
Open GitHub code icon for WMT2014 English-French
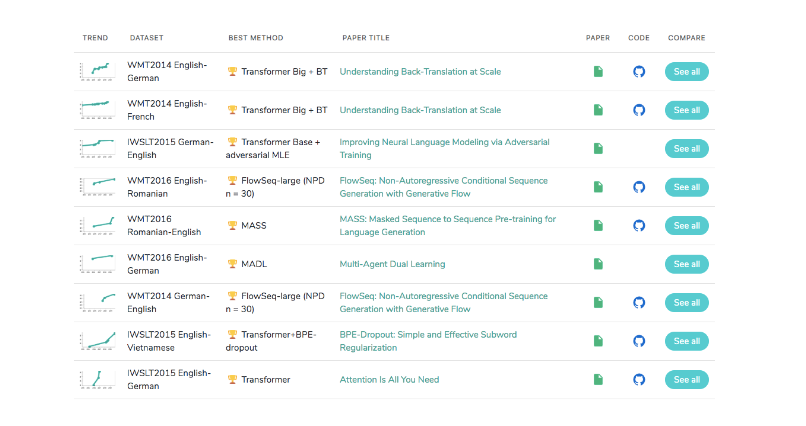click(x=639, y=110)
